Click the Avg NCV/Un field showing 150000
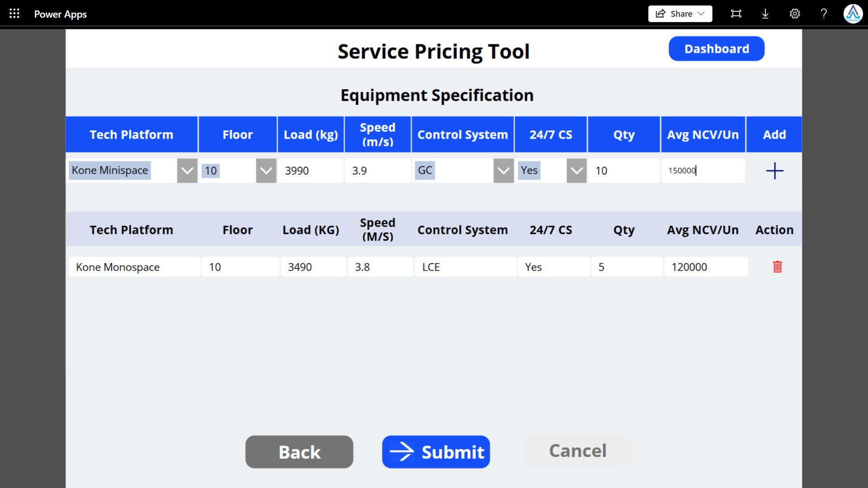The height and width of the screenshot is (488, 868). pos(703,171)
